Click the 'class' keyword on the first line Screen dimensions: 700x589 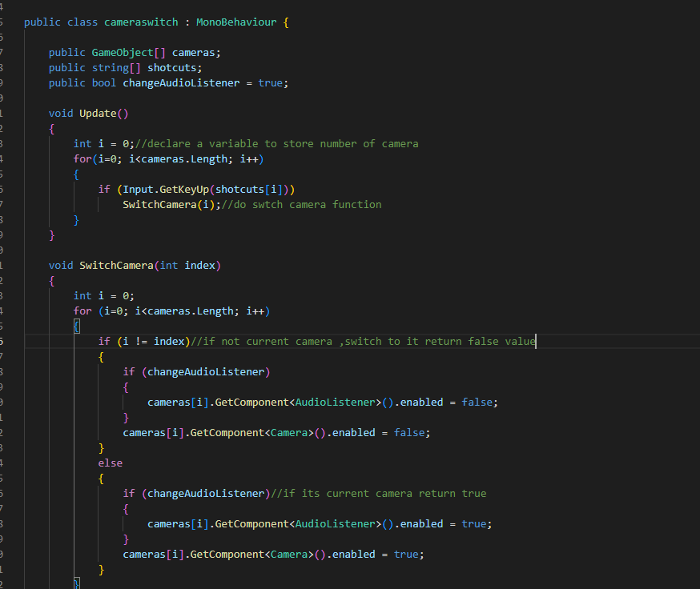pyautogui.click(x=82, y=22)
